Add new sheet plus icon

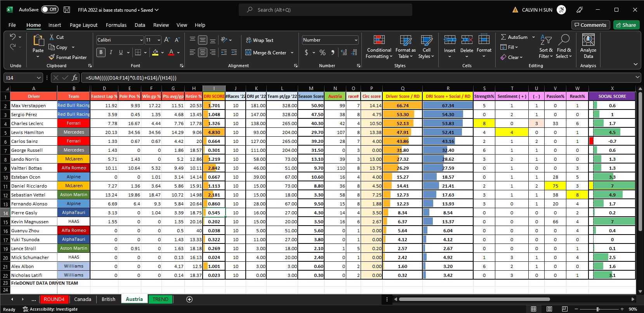189,299
